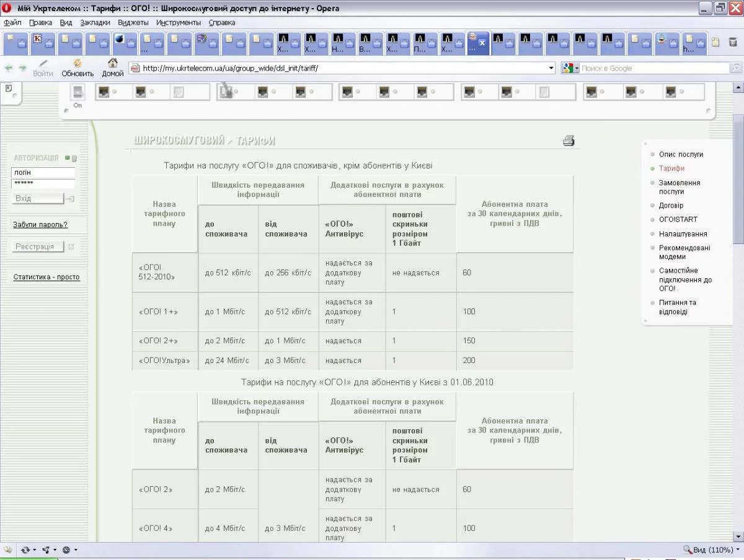Switch to the tab with the red K icon
This screenshot has width=744, height=560.
pos(43,43)
